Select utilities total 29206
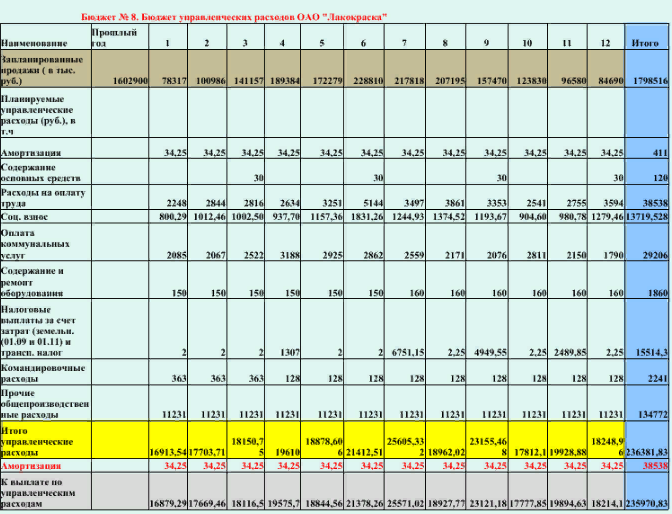672x514 pixels. click(x=655, y=255)
